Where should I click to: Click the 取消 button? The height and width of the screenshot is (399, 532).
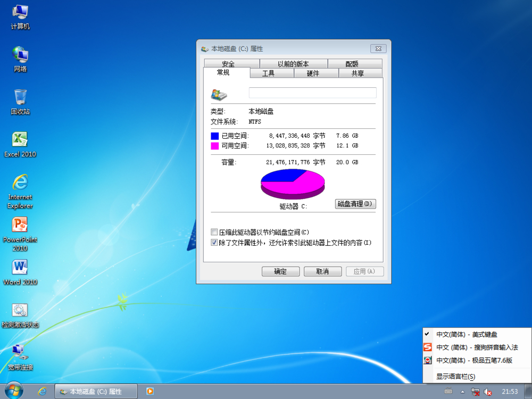(323, 271)
